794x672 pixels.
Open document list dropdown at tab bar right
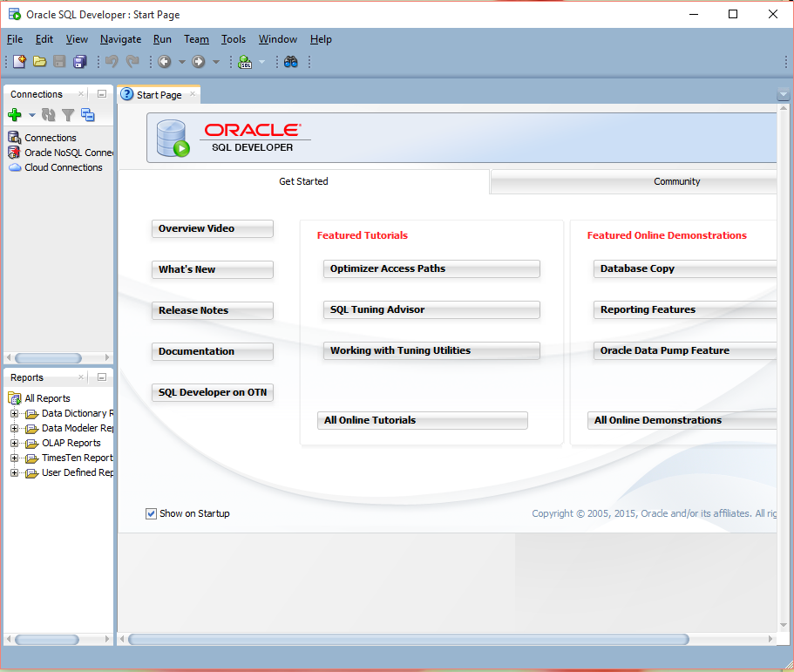[783, 94]
